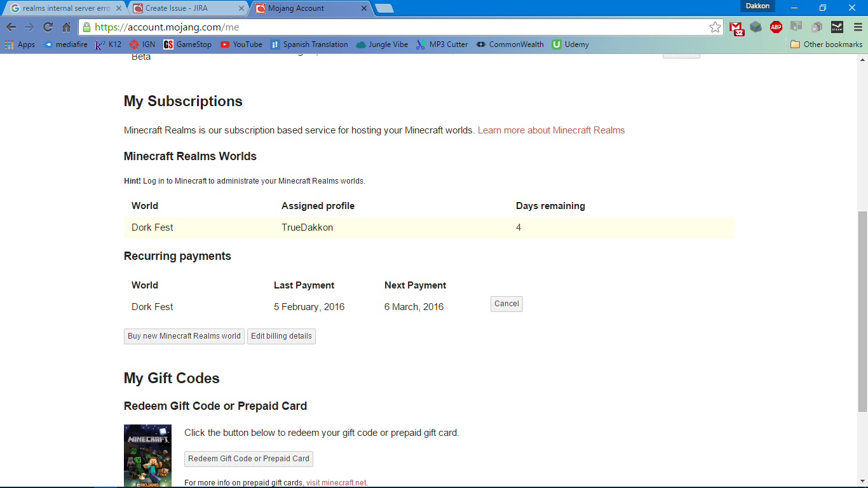Go back to the previous page
The image size is (868, 488).
[x=11, y=27]
